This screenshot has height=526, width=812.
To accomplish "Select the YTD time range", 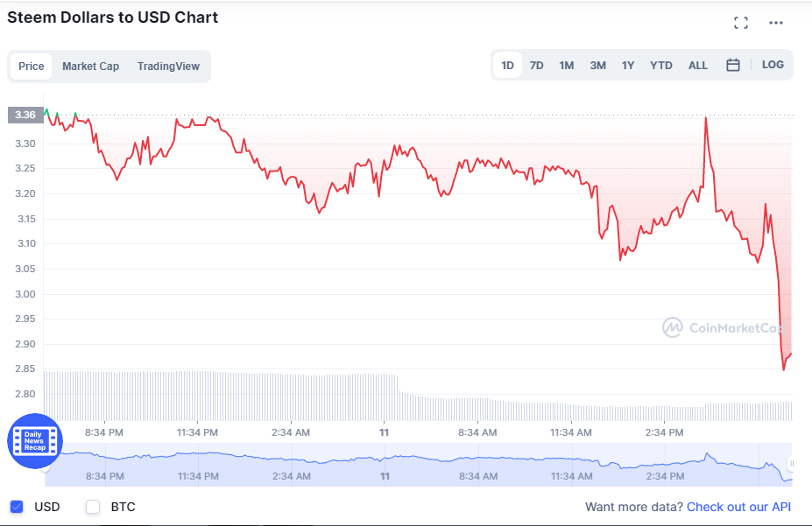I will pyautogui.click(x=661, y=65).
